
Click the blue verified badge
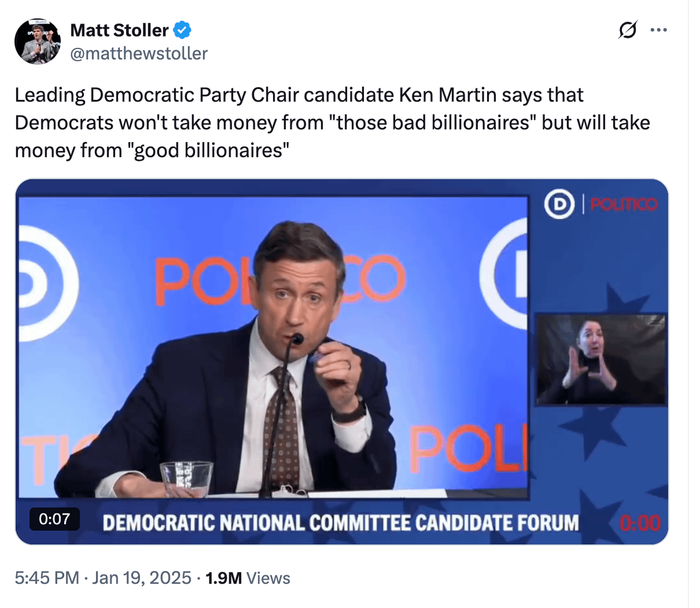[x=183, y=29]
